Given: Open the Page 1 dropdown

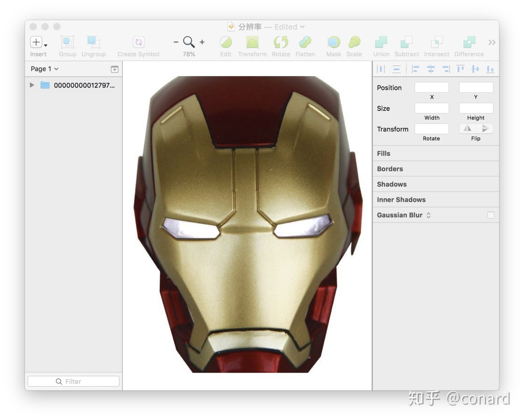Looking at the screenshot, I should [x=44, y=69].
